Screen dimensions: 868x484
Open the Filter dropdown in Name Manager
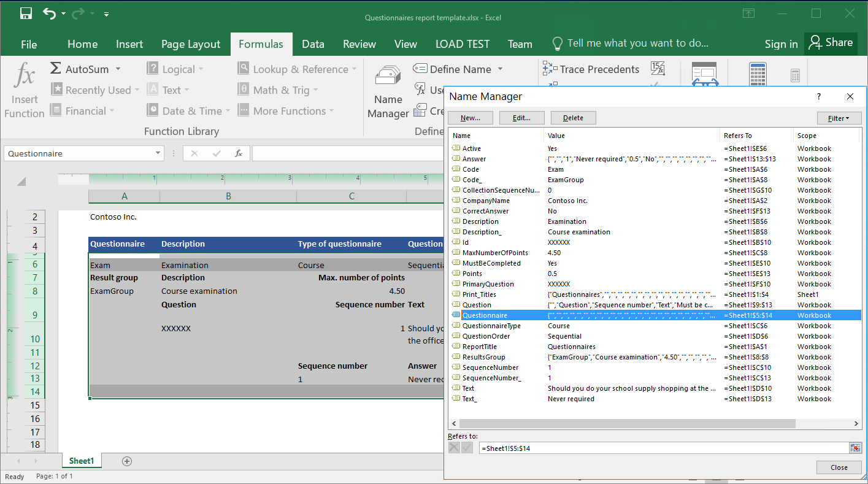[839, 118]
